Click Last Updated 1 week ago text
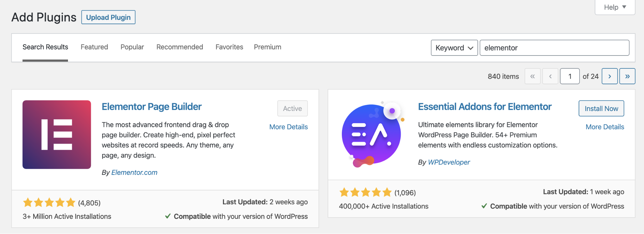The width and height of the screenshot is (644, 234). point(583,192)
